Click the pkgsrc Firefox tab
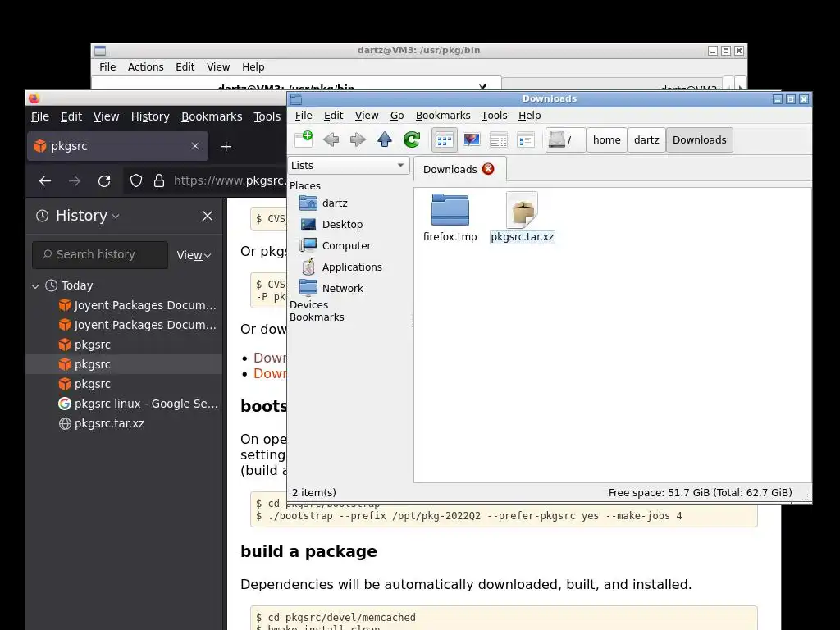Viewport: 840px width, 630px height. click(117, 146)
